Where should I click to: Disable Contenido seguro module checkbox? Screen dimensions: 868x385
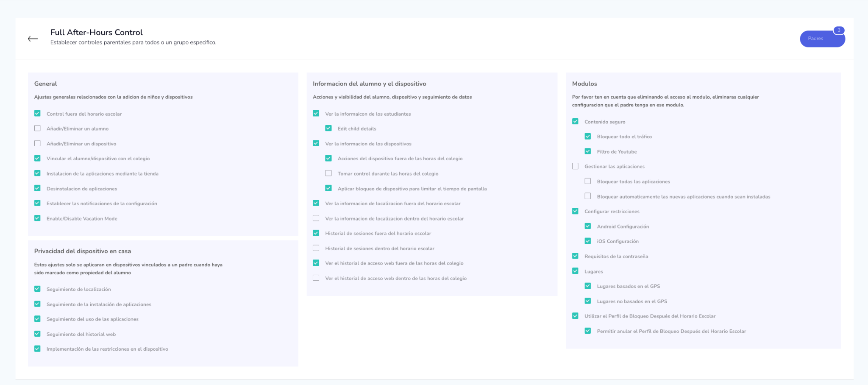pyautogui.click(x=575, y=122)
